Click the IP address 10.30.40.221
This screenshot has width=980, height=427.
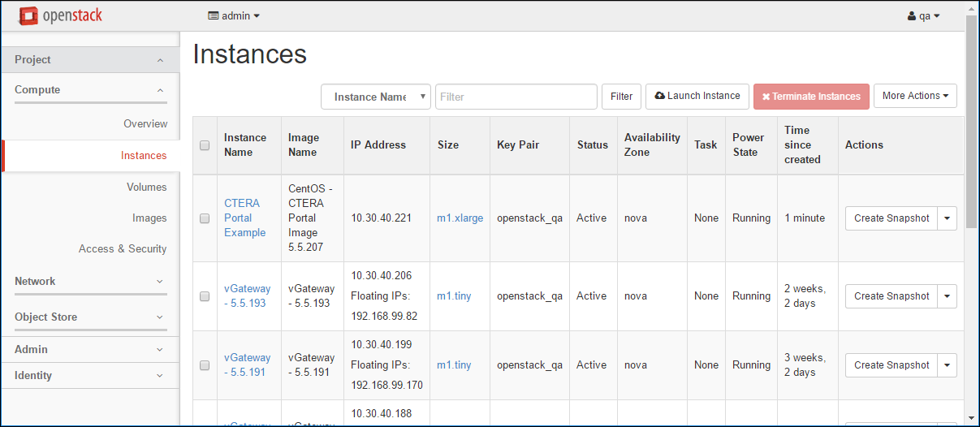tap(382, 218)
